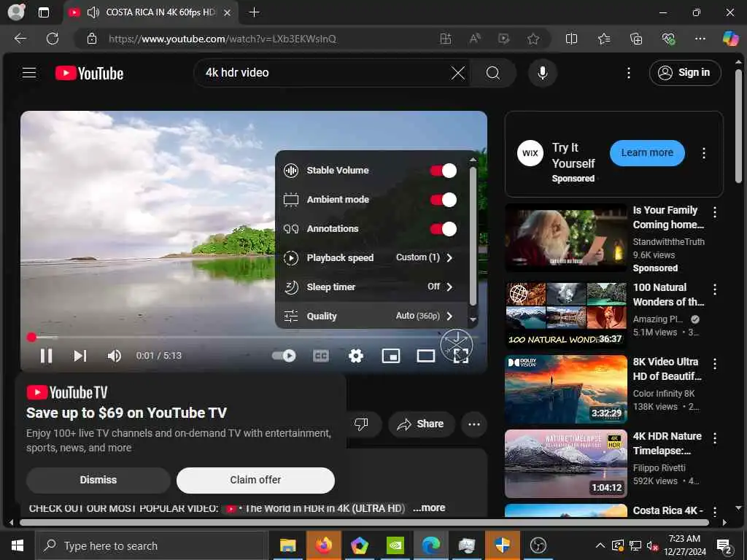Expand Playback speed chevron next to Custom (1)
Viewport: 747px width, 560px height.
pyautogui.click(x=449, y=257)
